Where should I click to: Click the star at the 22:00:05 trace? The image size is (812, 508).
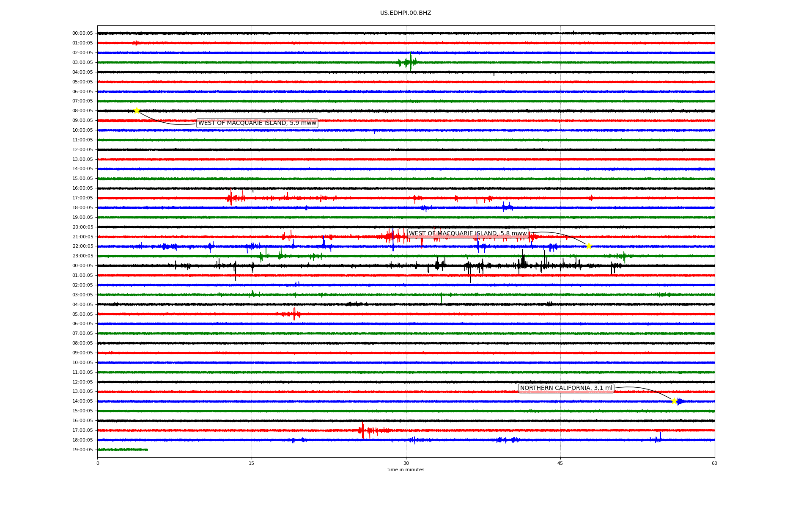[x=589, y=246]
